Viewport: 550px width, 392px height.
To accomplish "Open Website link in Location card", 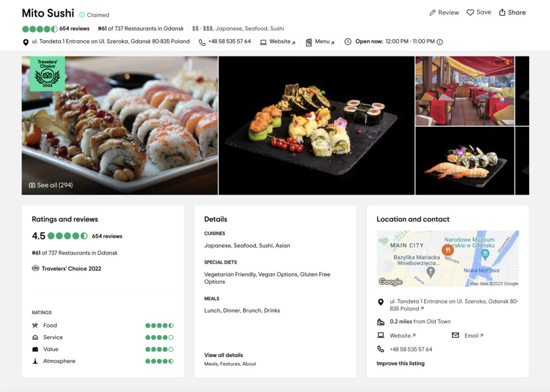I will (402, 336).
